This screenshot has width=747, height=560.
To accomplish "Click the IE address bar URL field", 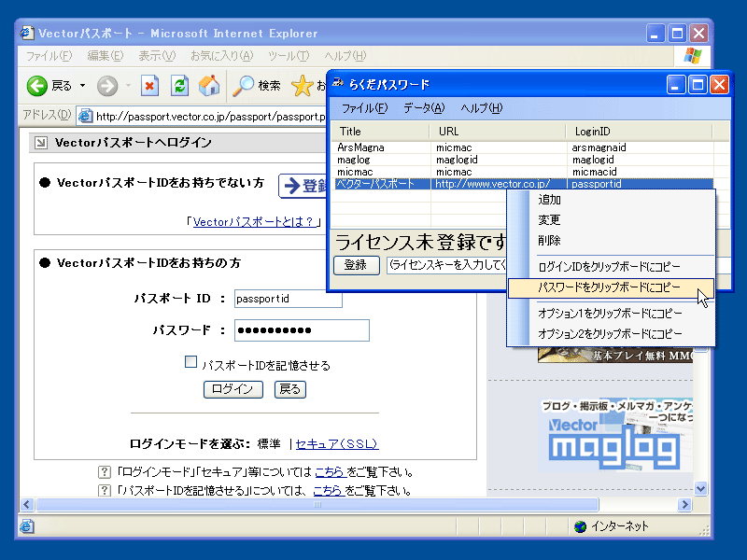I will point(203,116).
